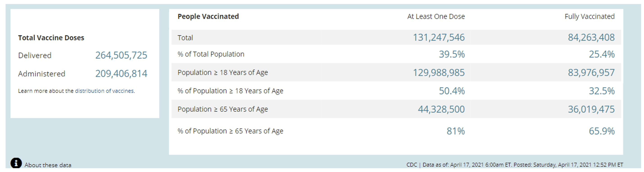Select Population ≥ 18 Years of Age row
Viewport: 644px width, 172px height.
click(396, 72)
